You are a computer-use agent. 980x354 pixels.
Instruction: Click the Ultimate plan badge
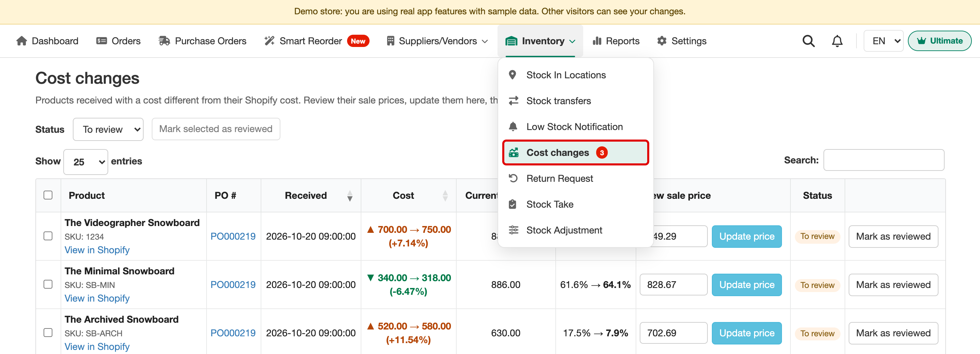click(939, 41)
